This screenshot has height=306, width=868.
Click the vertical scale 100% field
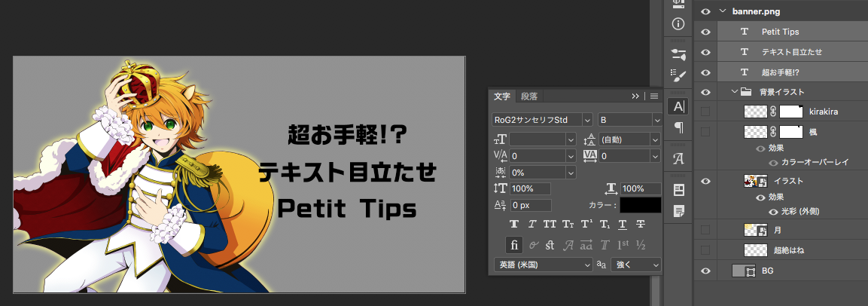pyautogui.click(x=530, y=188)
